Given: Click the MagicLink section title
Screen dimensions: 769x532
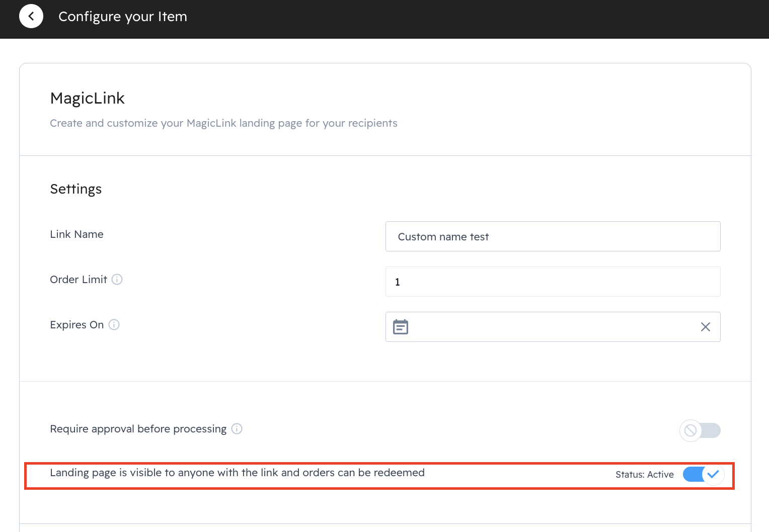Looking at the screenshot, I should [x=87, y=99].
